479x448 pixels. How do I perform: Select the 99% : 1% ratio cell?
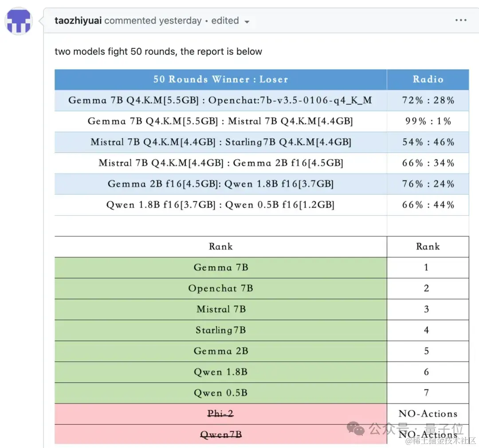coord(428,121)
